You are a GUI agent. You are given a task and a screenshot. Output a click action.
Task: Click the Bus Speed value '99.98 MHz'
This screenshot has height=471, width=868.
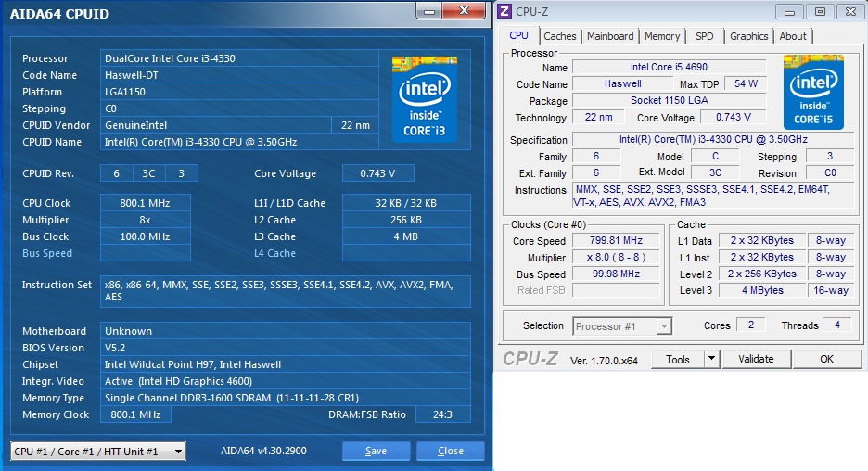tap(616, 274)
